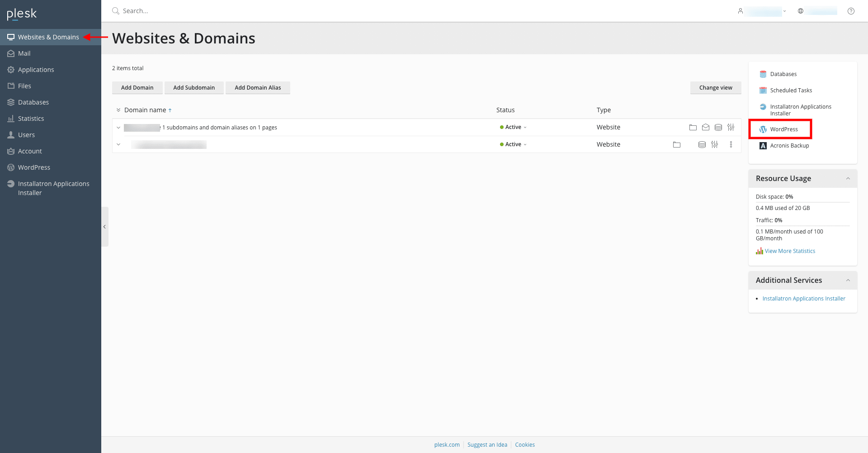Screen dimensions: 868x453
Task: Click Change view button
Action: pyautogui.click(x=716, y=88)
